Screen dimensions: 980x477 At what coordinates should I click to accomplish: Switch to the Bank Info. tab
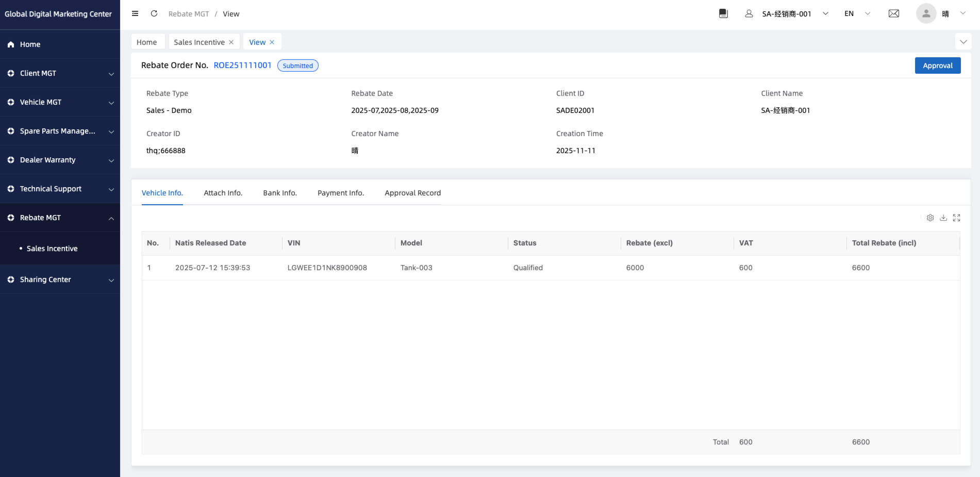pos(280,193)
